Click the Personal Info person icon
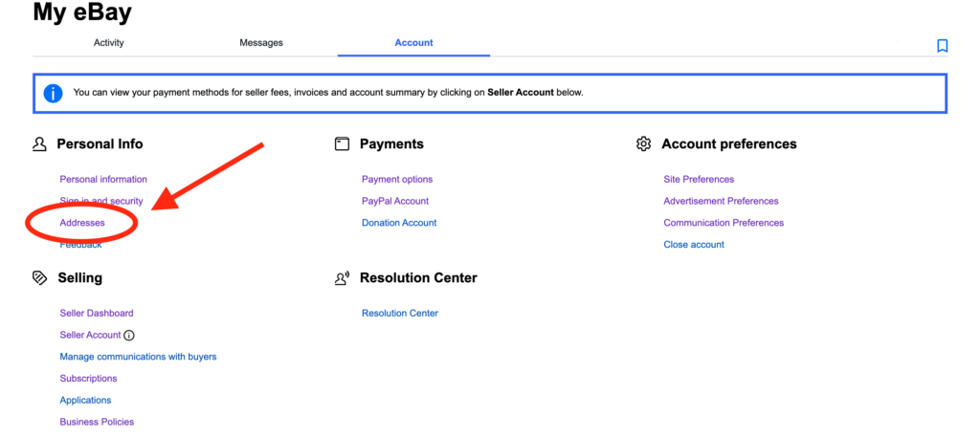Viewport: 980px width, 437px height. [x=39, y=144]
